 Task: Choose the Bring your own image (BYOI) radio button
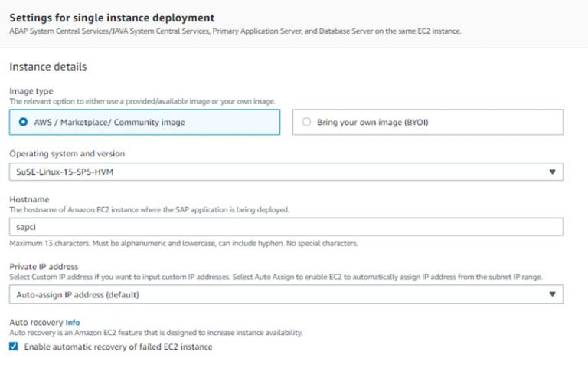pyautogui.click(x=307, y=122)
